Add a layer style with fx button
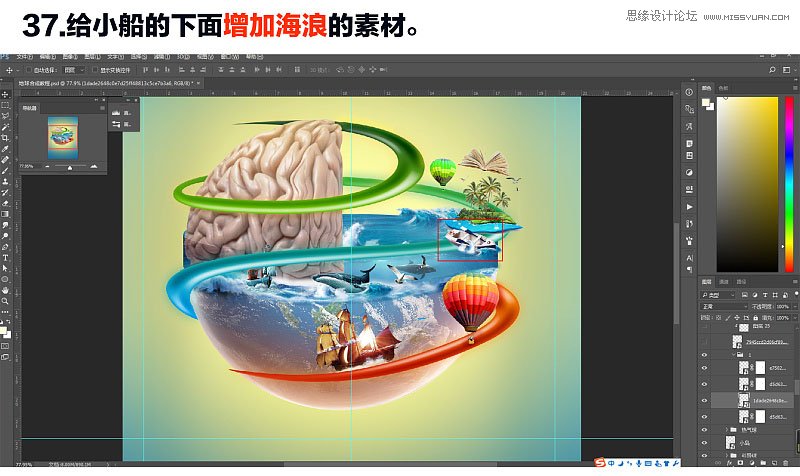 click(x=729, y=463)
